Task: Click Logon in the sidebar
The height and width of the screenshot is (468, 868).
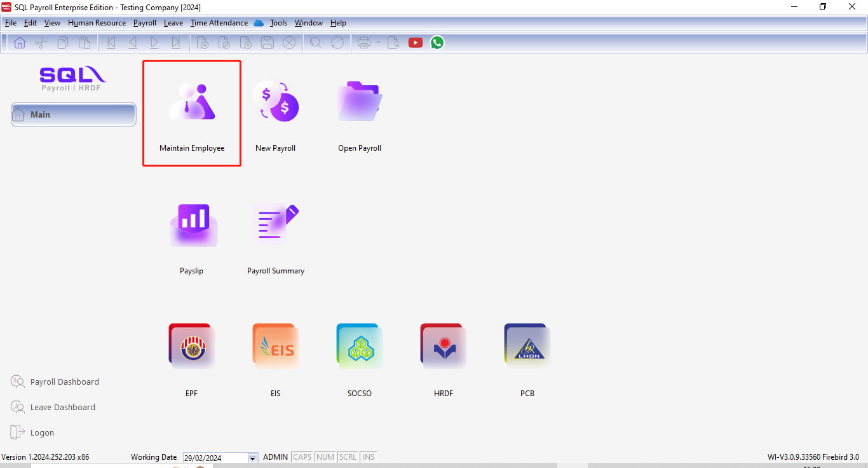Action: pos(42,433)
